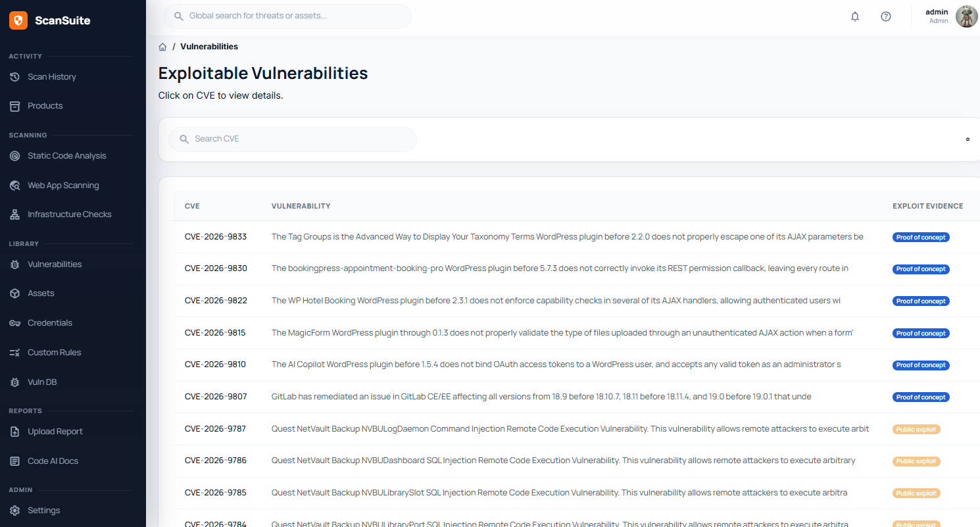Click the EXPLOIT EVIDENCE column header

tap(927, 206)
